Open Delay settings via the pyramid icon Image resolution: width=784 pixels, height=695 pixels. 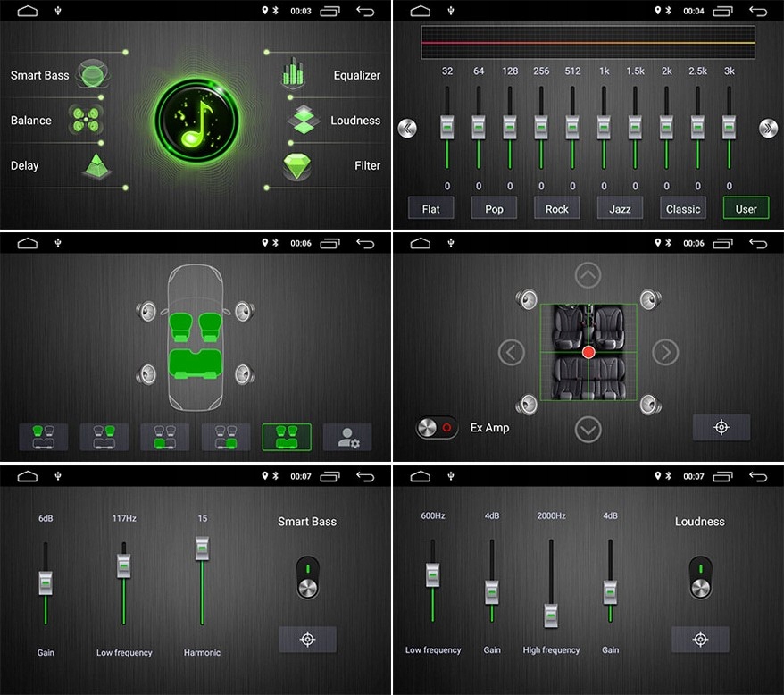(96, 166)
